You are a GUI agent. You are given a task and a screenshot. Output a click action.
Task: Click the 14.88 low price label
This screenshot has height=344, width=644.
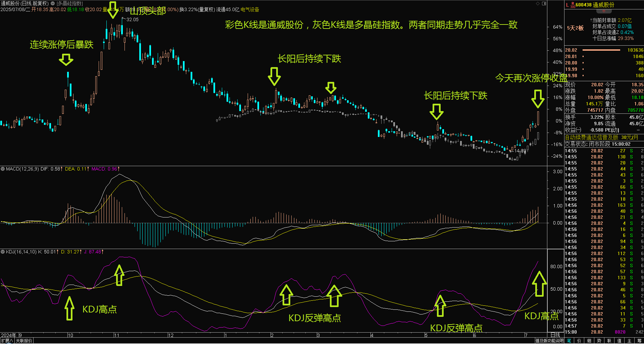(520, 151)
